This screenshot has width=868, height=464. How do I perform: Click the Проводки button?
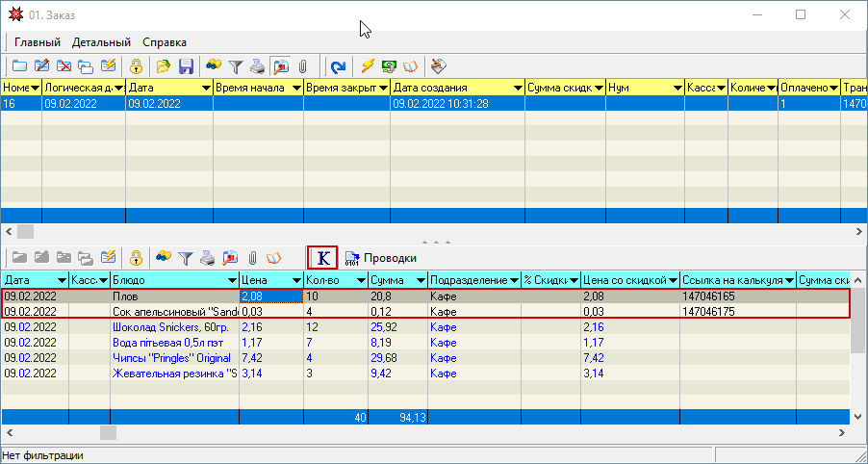click(381, 258)
